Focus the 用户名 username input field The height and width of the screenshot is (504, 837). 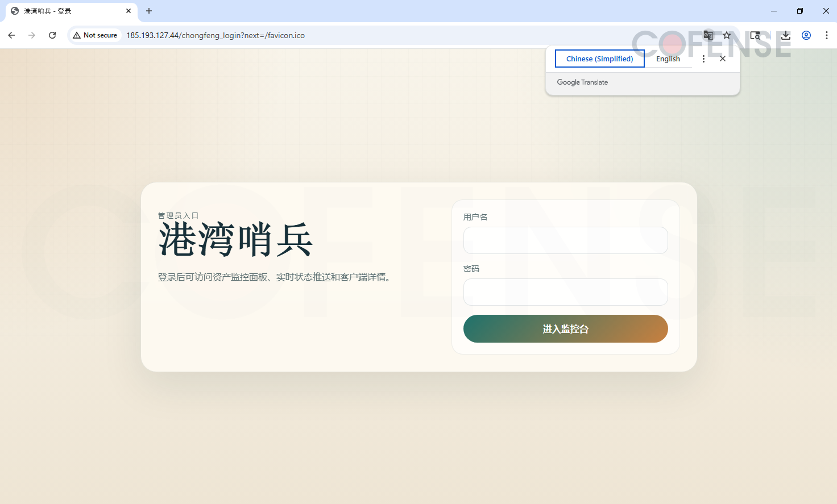click(x=566, y=240)
